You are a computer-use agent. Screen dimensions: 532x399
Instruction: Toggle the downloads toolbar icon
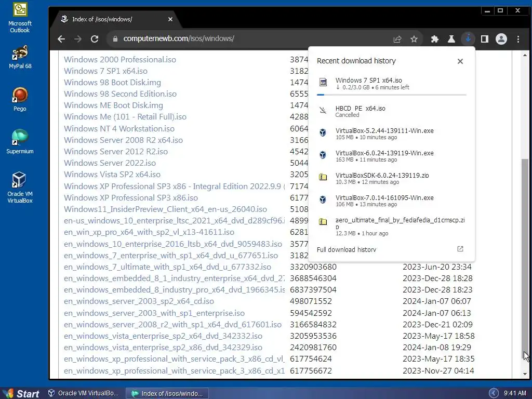pos(468,38)
